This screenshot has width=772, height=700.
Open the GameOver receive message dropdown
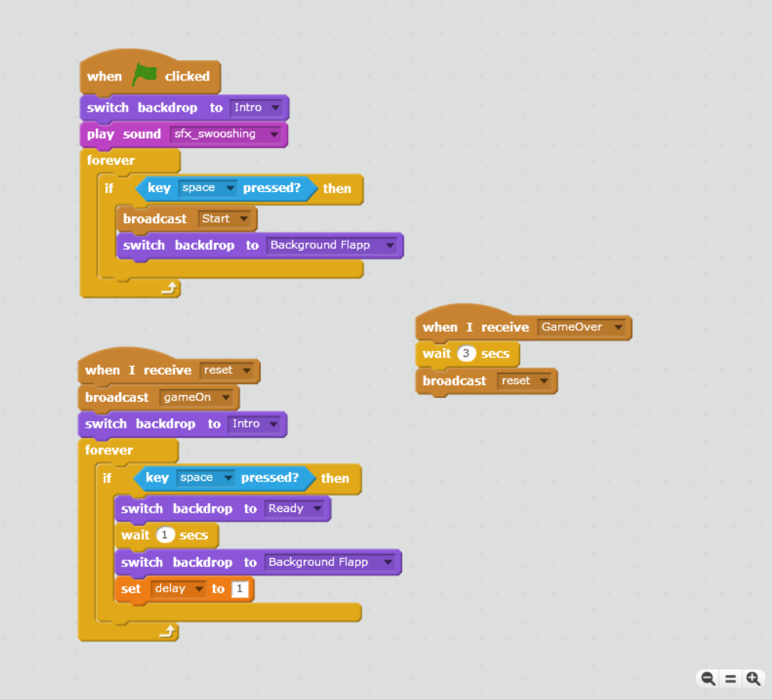click(618, 328)
